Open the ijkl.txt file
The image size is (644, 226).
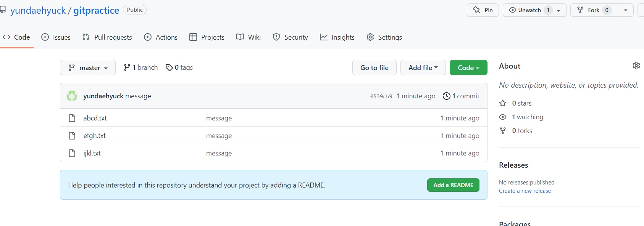click(92, 153)
